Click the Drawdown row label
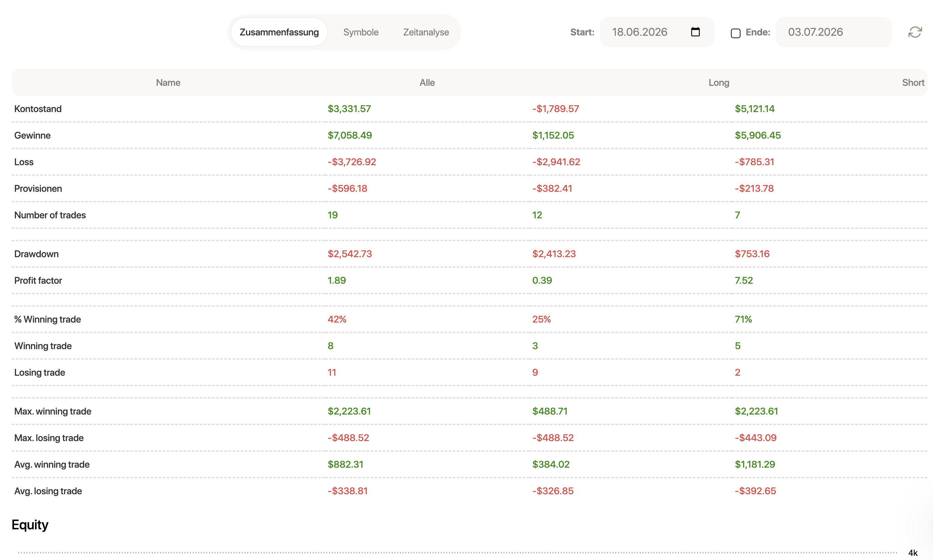The width and height of the screenshot is (933, 560). pos(36,254)
